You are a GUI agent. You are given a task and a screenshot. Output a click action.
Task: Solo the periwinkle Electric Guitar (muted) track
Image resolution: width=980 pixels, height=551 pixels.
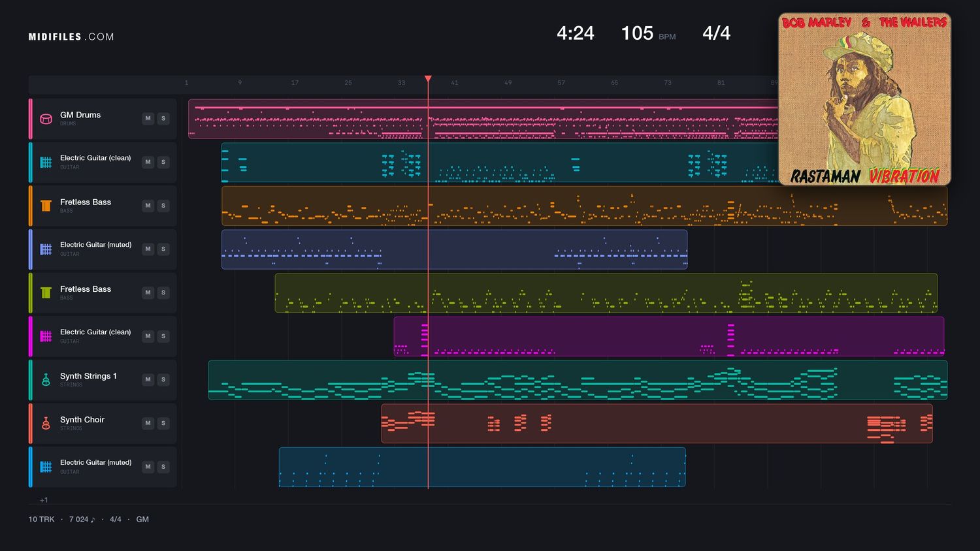[163, 249]
